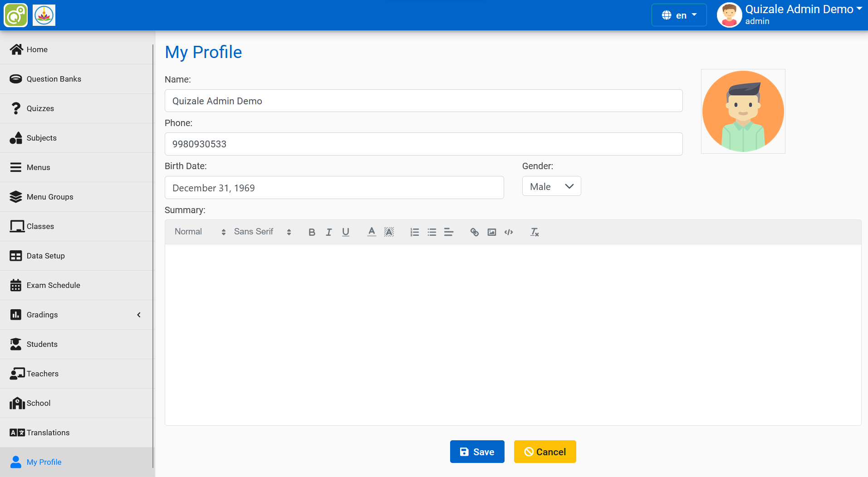Go to Exam Schedule page
The image size is (868, 477).
point(53,285)
